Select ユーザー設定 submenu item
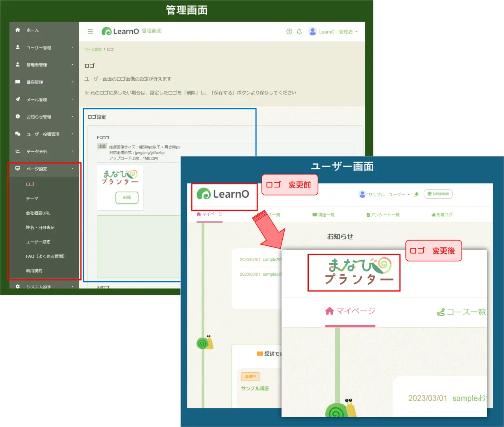 (x=38, y=242)
